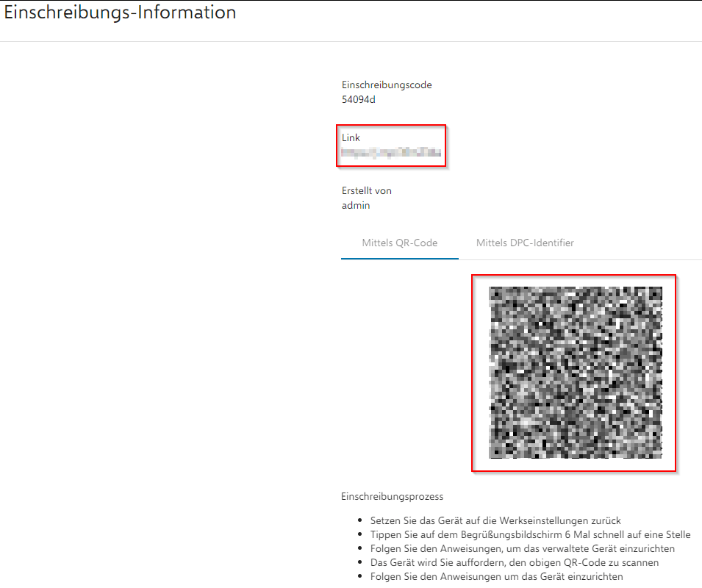The width and height of the screenshot is (702, 588).
Task: Click the enrollment QR code image
Action: [x=576, y=373]
